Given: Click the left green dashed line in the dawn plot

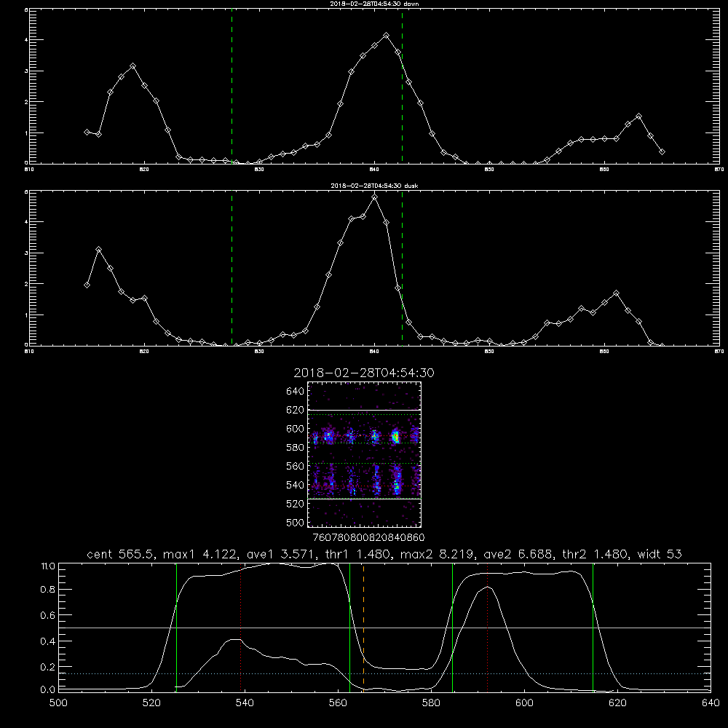Looking at the screenshot, I should 232,86.
